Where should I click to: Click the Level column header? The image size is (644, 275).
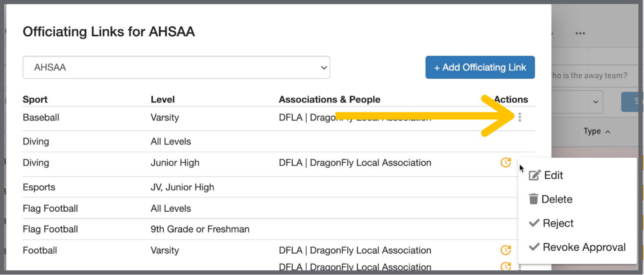[162, 100]
